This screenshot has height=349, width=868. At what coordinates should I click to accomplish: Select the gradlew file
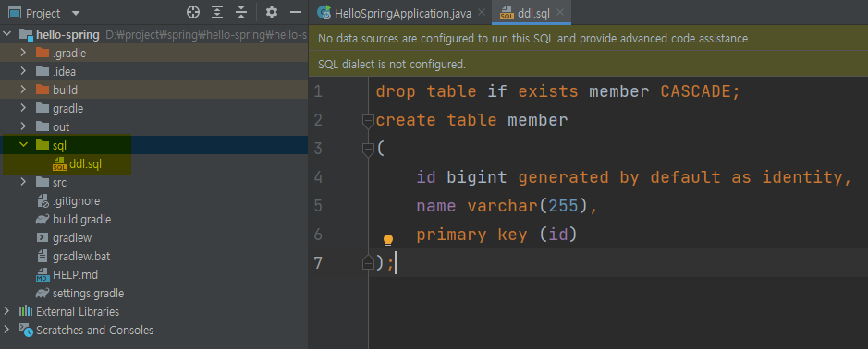tap(72, 238)
